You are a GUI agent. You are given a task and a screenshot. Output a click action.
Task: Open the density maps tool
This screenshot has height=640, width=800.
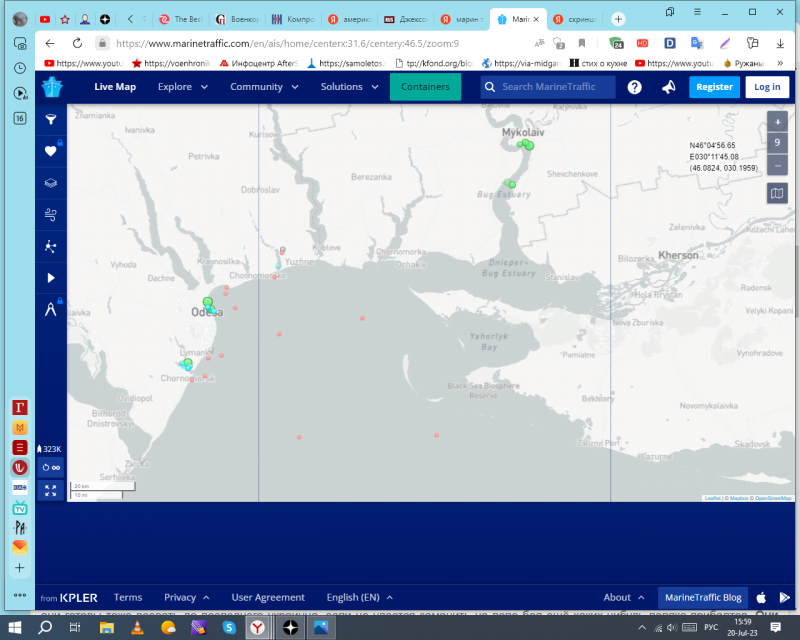tap(50, 246)
